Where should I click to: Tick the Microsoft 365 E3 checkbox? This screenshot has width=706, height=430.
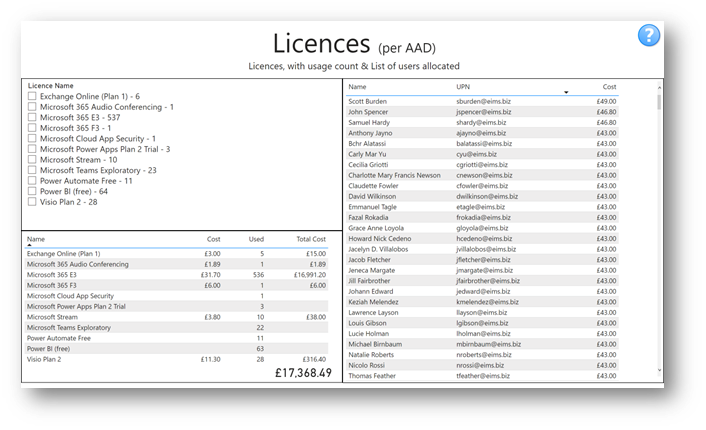(x=32, y=117)
